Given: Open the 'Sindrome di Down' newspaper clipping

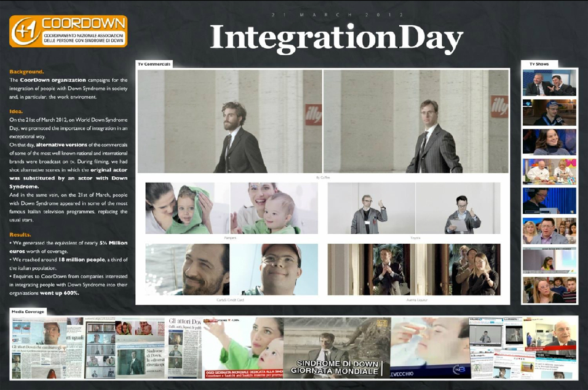Looking at the screenshot, I should pyautogui.click(x=141, y=359).
